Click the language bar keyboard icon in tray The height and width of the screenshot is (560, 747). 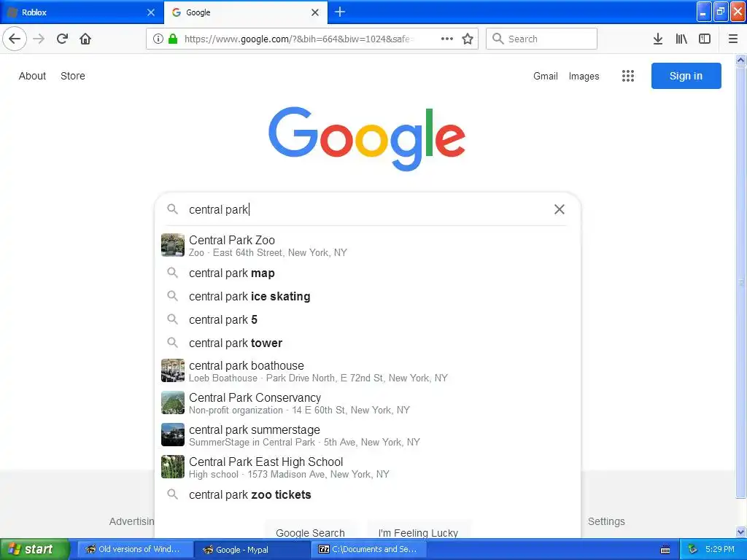665,550
